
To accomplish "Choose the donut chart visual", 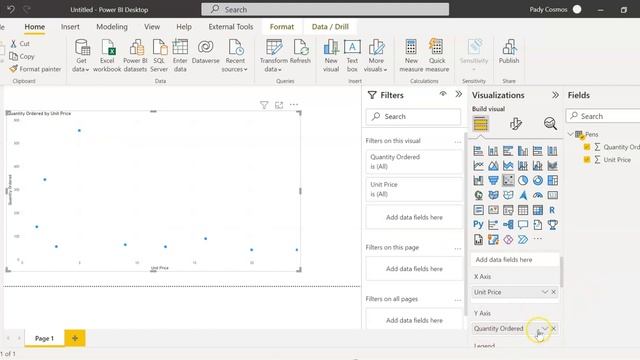I will click(538, 180).
